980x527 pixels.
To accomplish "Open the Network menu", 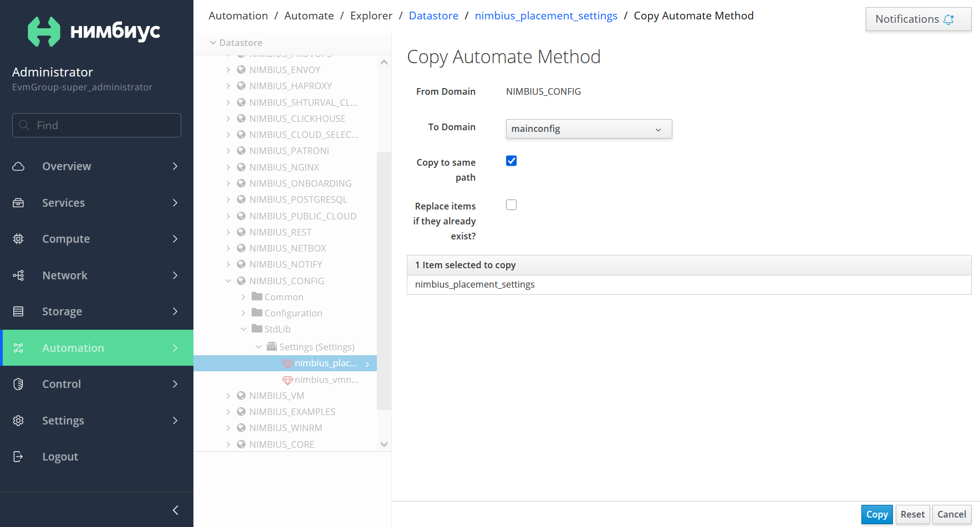I will 98,275.
